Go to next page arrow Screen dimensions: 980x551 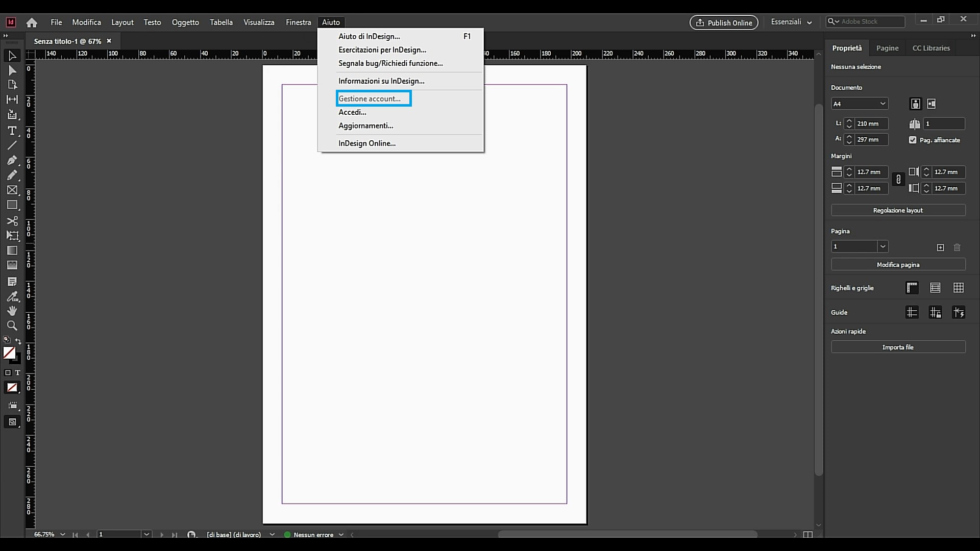[x=162, y=535]
